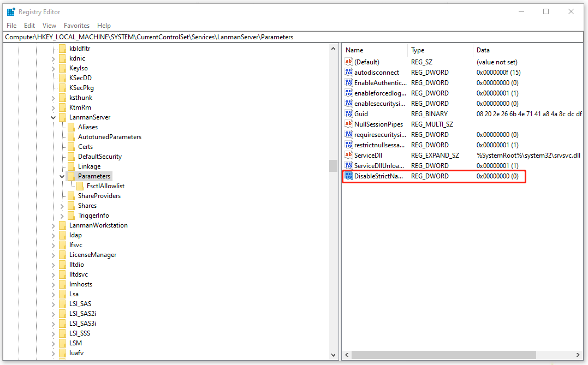The image size is (588, 365).
Task: Click inside the registry path address bar
Action: (218, 37)
